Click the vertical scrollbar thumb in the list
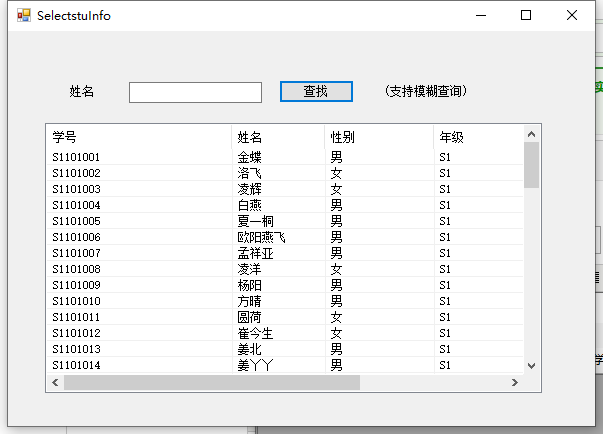Image resolution: width=603 pixels, height=434 pixels. click(x=531, y=165)
